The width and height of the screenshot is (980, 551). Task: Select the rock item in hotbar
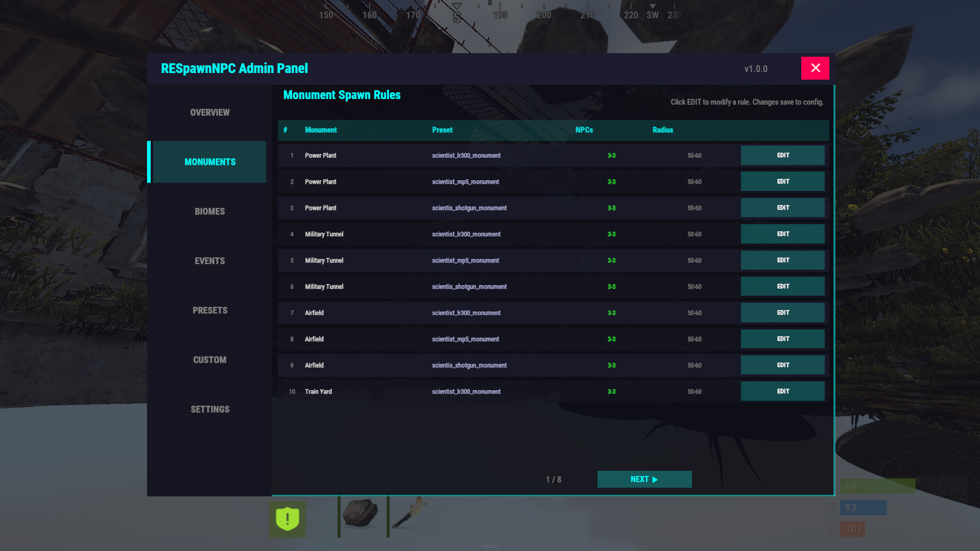[x=361, y=513]
